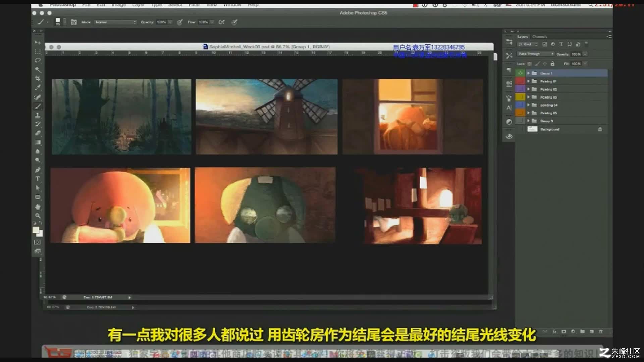Toggle visibility of Painting 02 group
Screen dimensions: 644x362
tap(520, 89)
